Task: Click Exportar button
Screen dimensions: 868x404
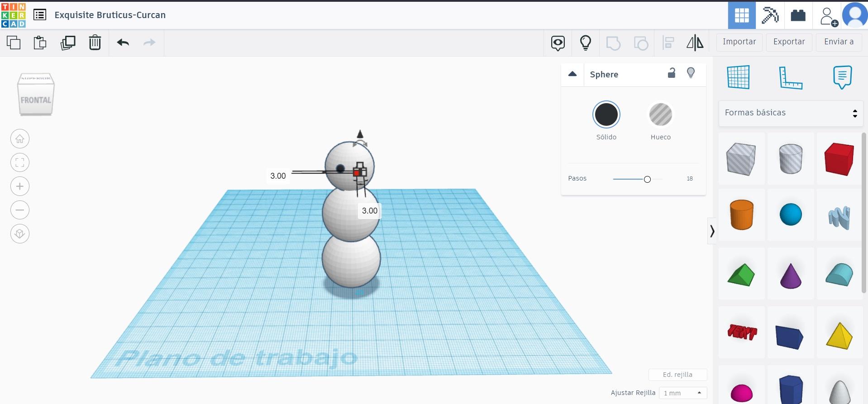Action: point(789,42)
